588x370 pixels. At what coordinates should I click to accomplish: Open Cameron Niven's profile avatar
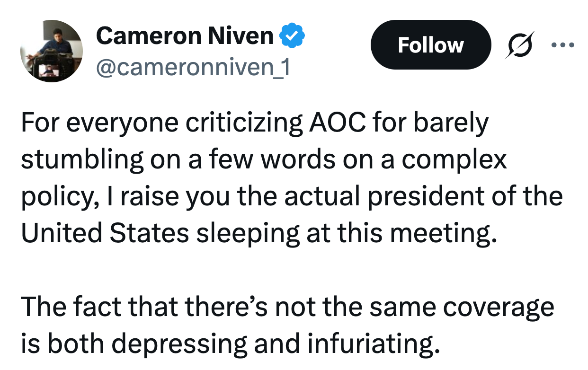52,51
